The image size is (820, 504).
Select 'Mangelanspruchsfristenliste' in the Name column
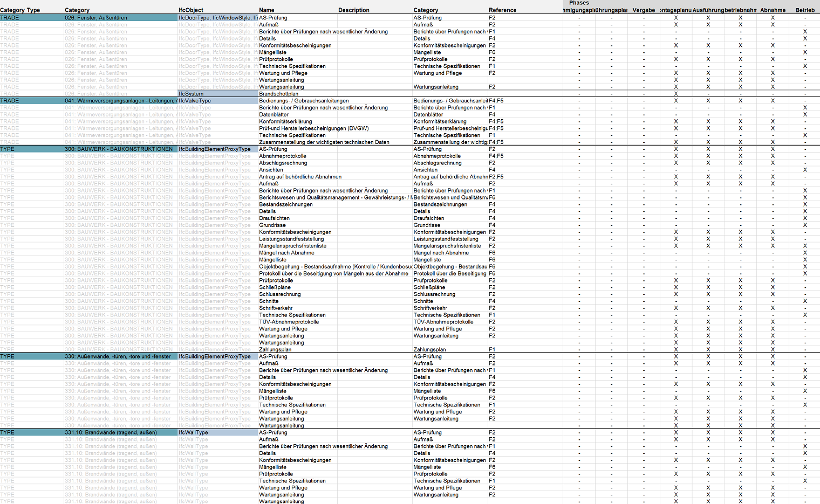pos(292,246)
